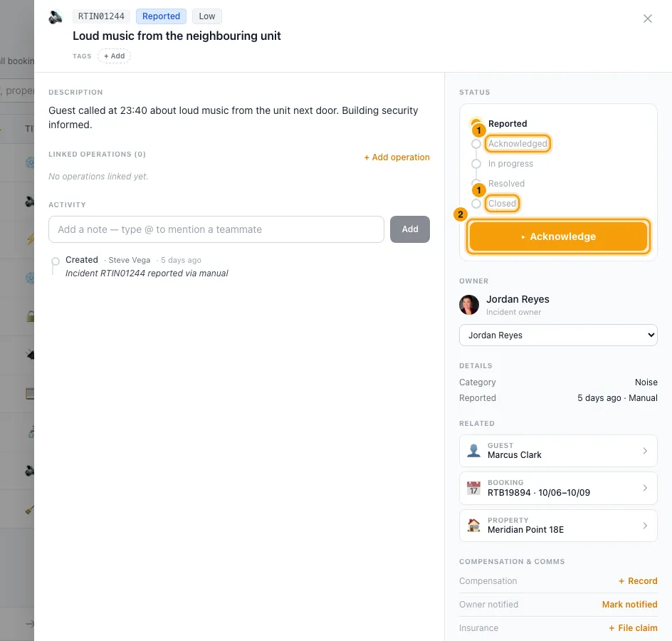Select the Closed status step

tap(502, 203)
